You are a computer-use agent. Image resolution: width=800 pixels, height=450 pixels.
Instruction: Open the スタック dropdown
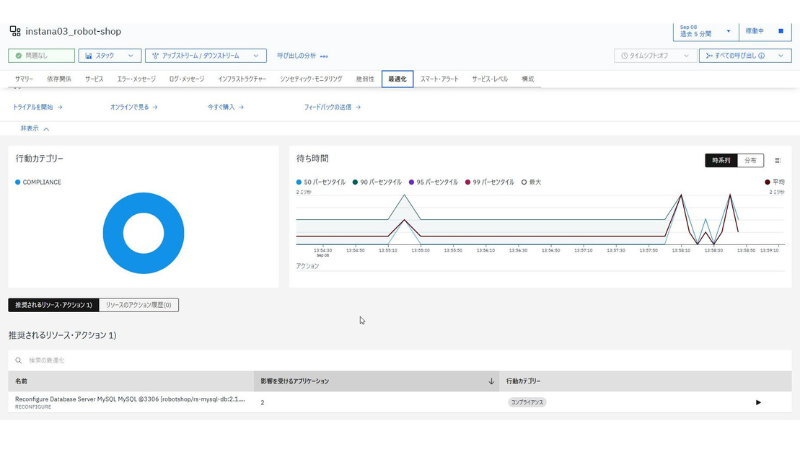pos(110,56)
